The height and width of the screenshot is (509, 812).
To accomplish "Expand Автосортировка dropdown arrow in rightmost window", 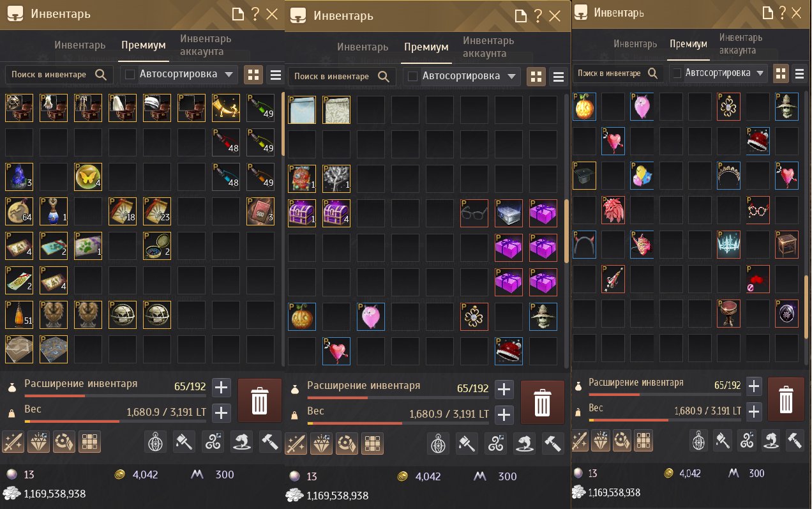I will point(760,73).
